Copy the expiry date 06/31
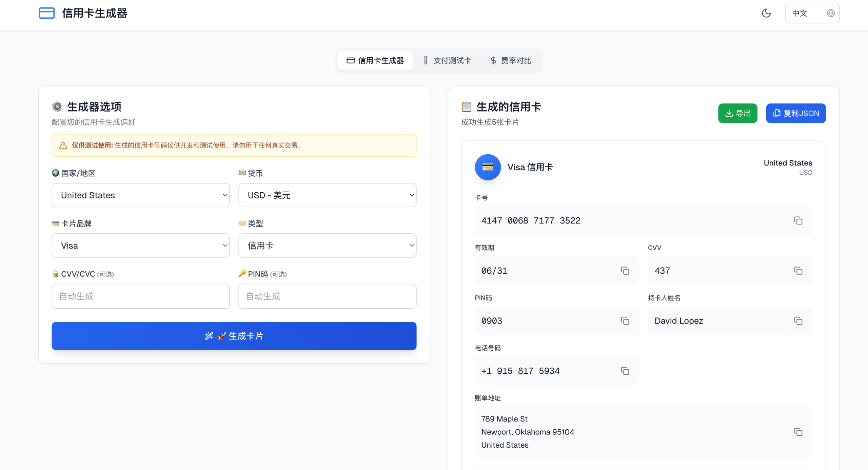 (x=625, y=271)
